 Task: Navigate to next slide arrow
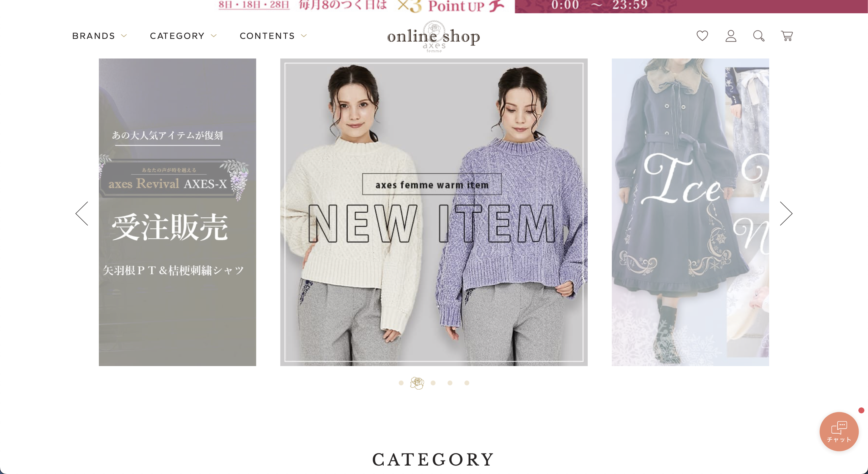(788, 213)
